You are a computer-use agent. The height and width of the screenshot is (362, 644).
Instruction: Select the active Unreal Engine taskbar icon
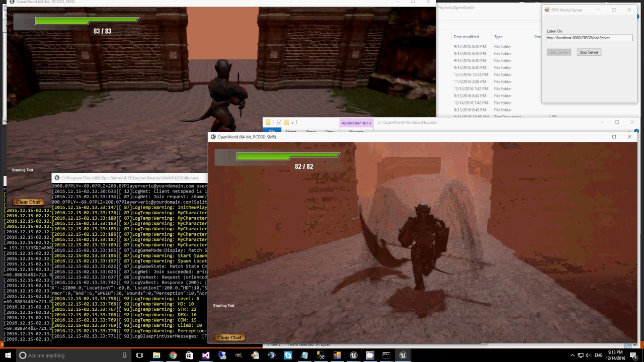pyautogui.click(x=403, y=355)
